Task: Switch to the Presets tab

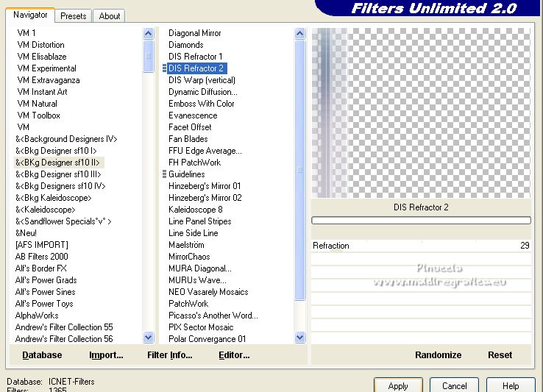Action: pos(73,16)
